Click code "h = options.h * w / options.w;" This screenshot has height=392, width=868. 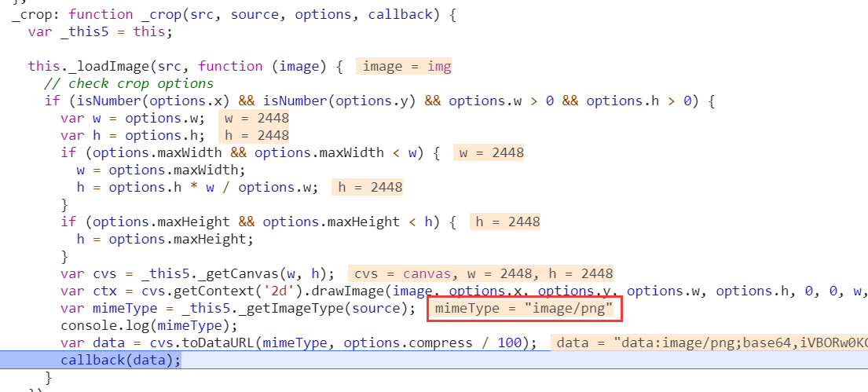point(197,188)
